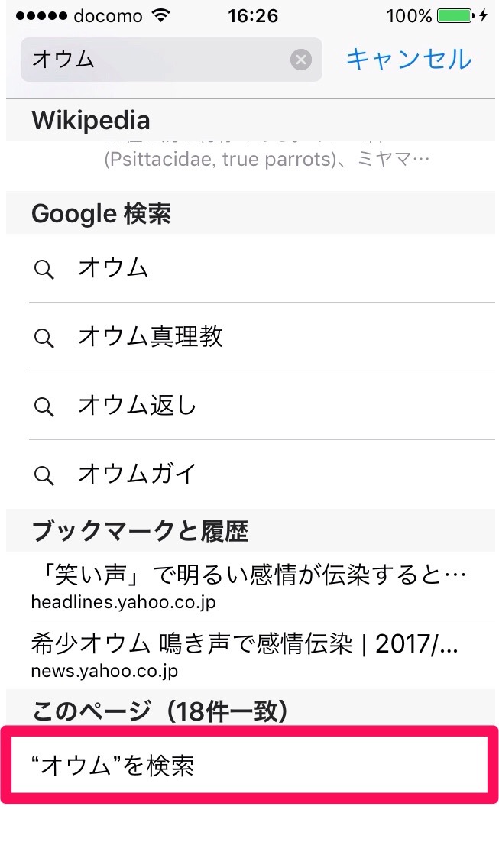Choose the オウムガイ search suggestion
499x868 pixels.
tap(138, 474)
